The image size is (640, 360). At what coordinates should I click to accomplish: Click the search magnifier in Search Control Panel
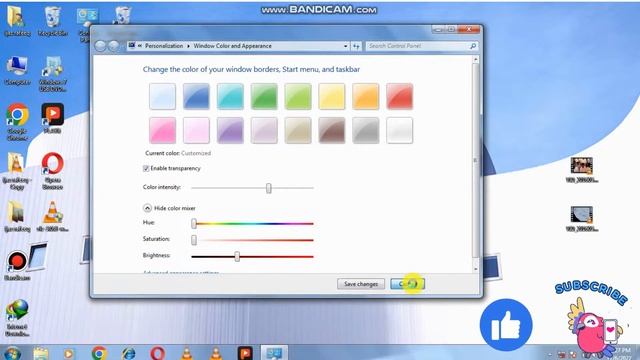point(473,46)
